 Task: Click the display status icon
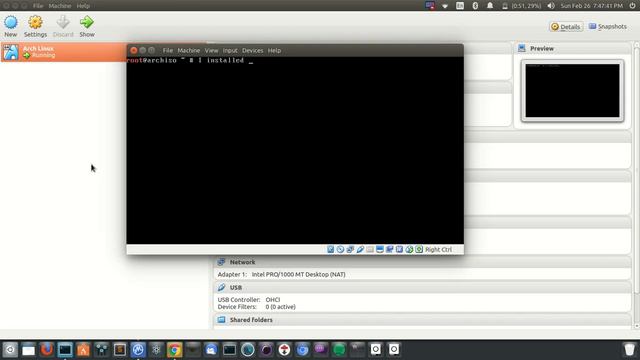(x=380, y=249)
